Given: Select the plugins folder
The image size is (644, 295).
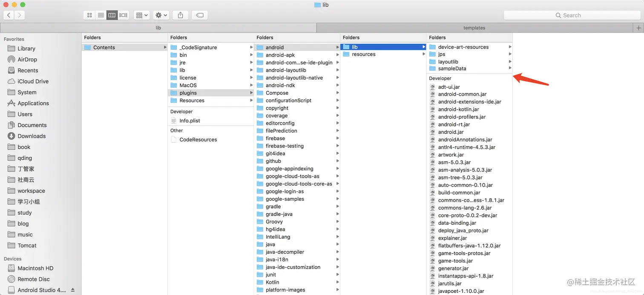Looking at the screenshot, I should 211,93.
